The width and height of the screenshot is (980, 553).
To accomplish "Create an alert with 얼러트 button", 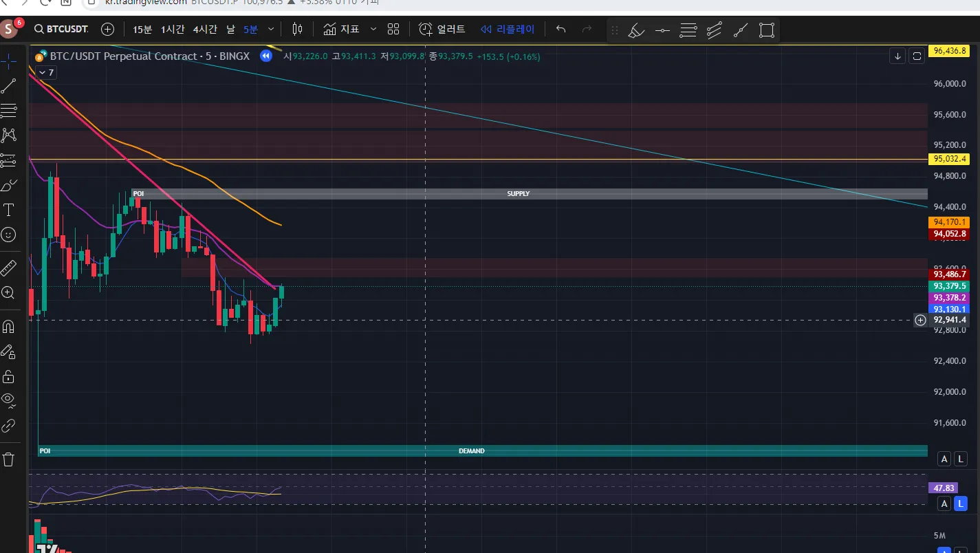I will (x=442, y=29).
